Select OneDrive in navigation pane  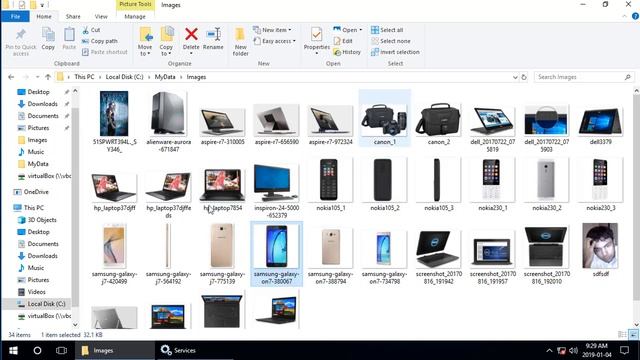31,192
